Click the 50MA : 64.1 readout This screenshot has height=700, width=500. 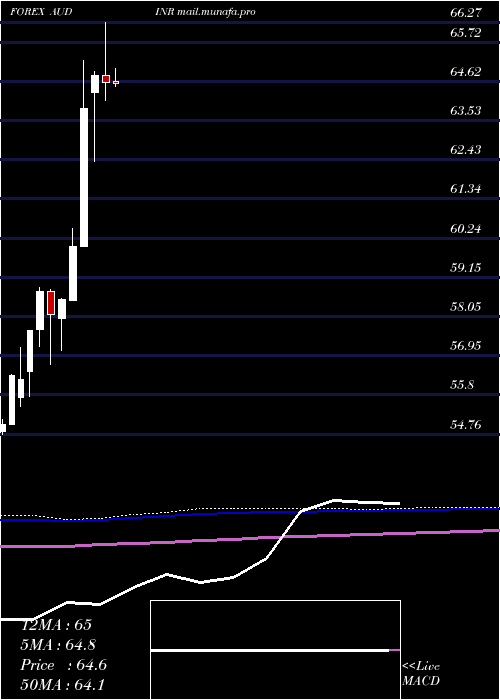tap(62, 685)
